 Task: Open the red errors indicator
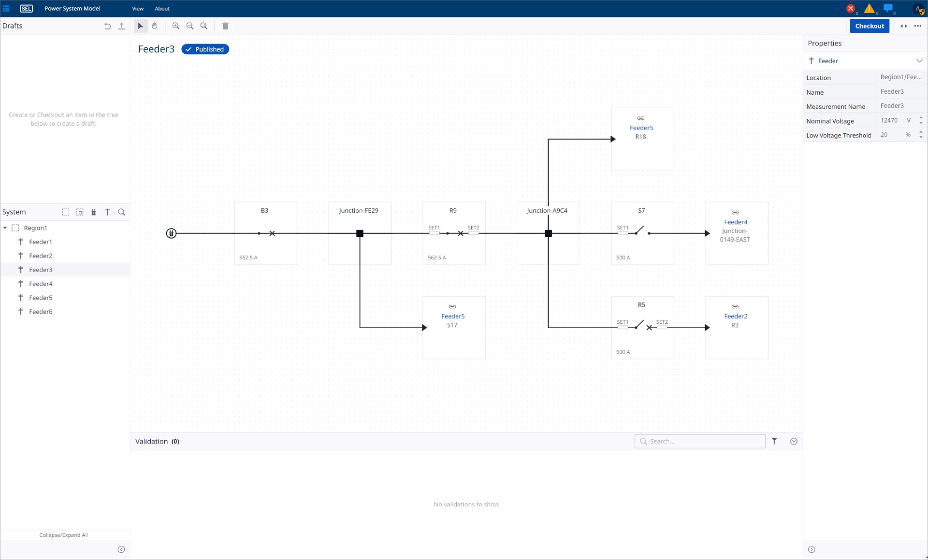click(x=851, y=9)
